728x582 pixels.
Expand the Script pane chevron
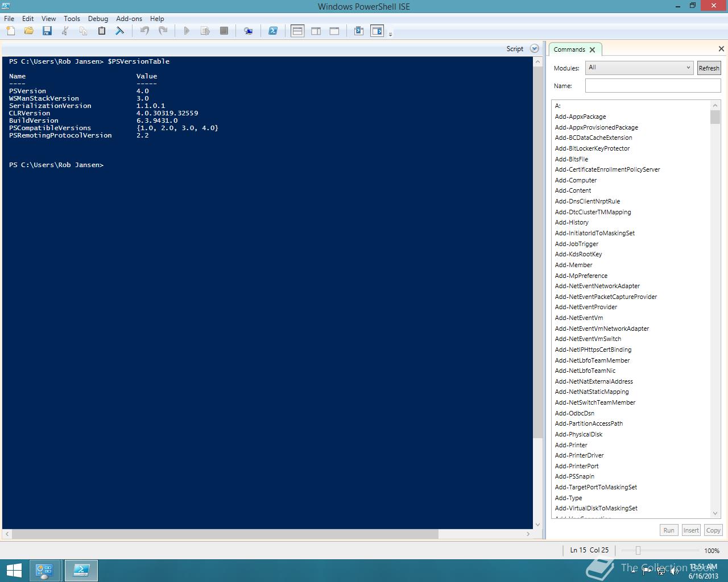click(534, 49)
